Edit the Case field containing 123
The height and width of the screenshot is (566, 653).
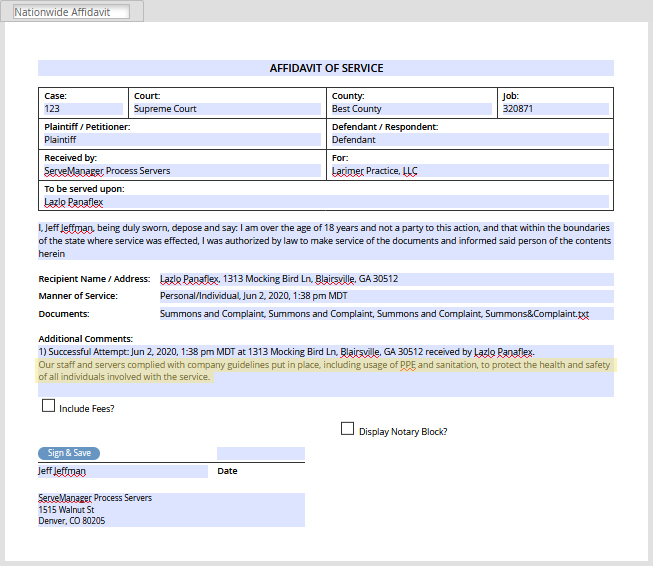83,109
